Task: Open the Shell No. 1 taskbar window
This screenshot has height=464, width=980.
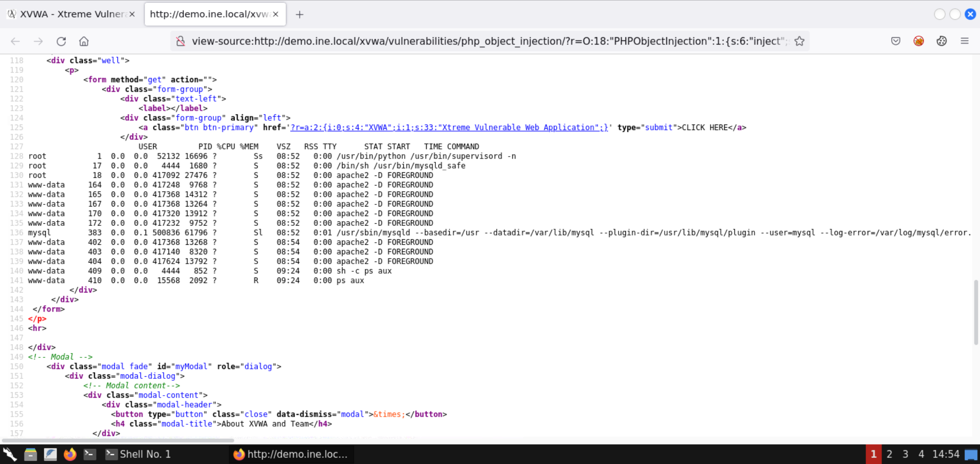Action: 139,454
